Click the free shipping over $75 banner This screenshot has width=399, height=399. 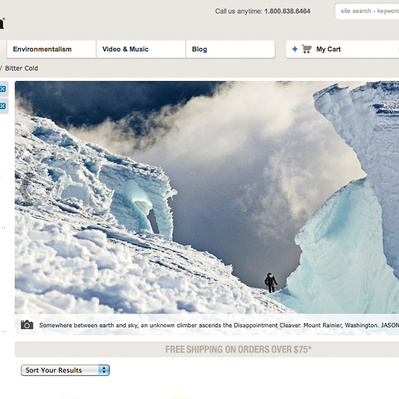(238, 349)
